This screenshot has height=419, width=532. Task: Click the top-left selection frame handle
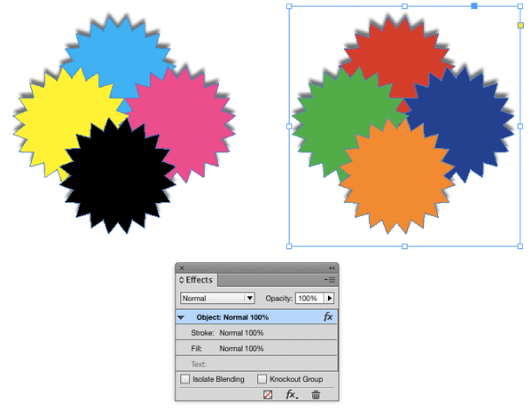click(x=289, y=6)
